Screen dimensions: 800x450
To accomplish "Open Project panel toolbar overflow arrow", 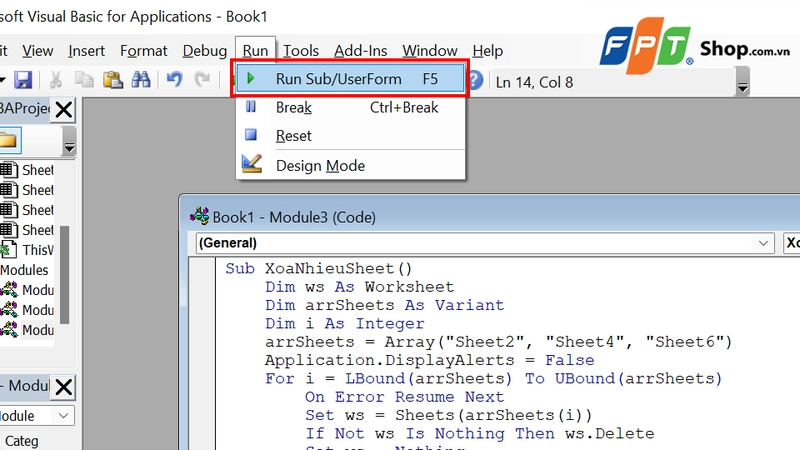I will point(69,140).
